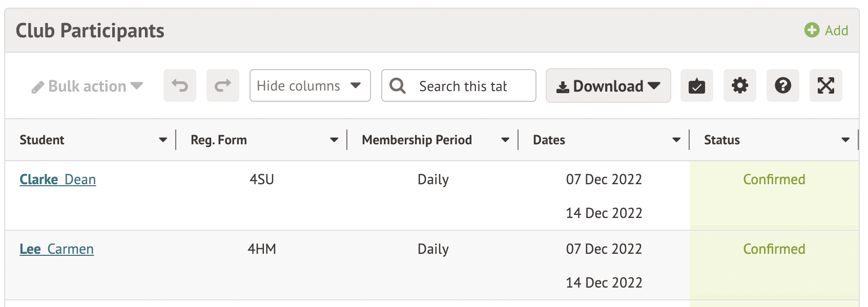Open table settings gear icon
The height and width of the screenshot is (307, 868).
coord(739,85)
